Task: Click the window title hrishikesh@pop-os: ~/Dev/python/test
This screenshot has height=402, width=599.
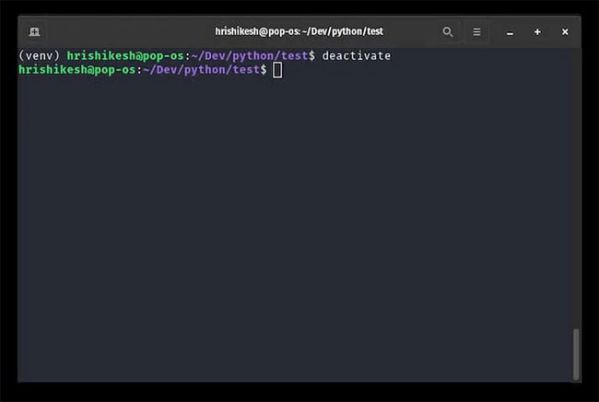Action: 299,31
